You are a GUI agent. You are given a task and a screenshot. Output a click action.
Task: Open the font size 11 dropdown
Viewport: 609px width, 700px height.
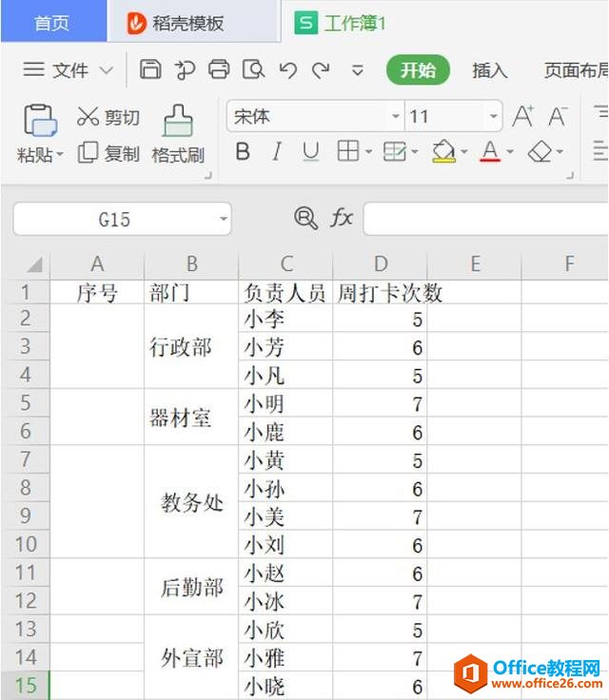[493, 117]
